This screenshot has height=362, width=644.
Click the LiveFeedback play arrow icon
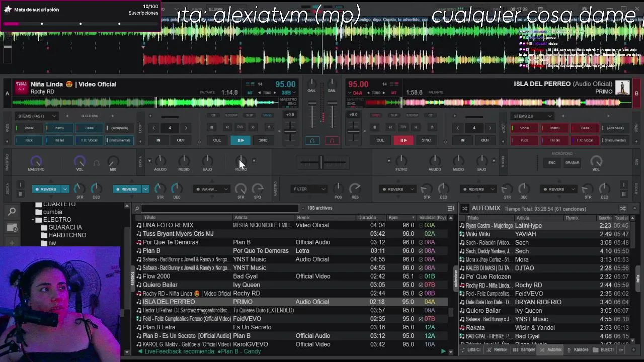443,351
